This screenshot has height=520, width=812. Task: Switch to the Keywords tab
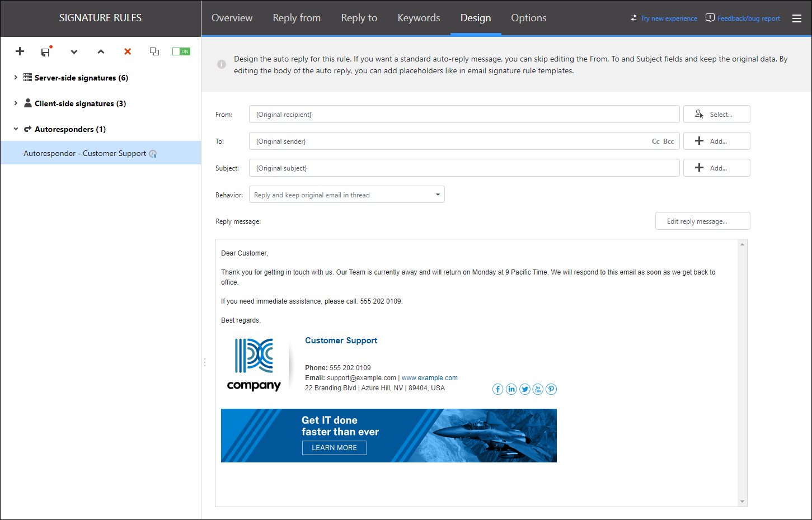(419, 18)
